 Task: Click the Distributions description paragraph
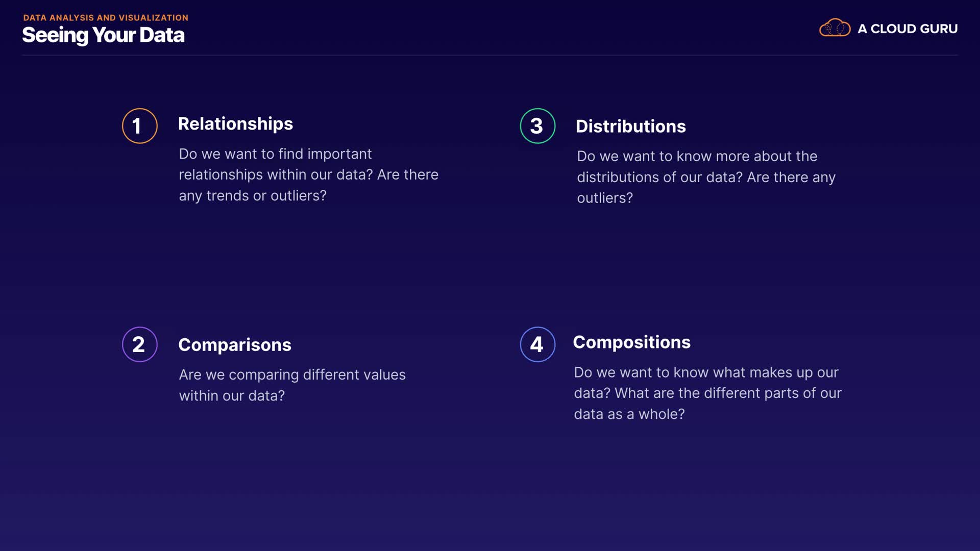point(706,177)
